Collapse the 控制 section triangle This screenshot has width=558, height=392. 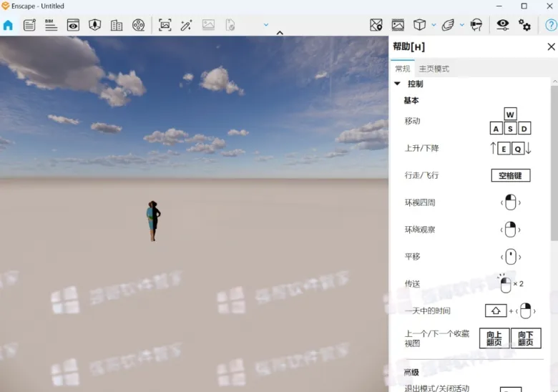pyautogui.click(x=398, y=84)
